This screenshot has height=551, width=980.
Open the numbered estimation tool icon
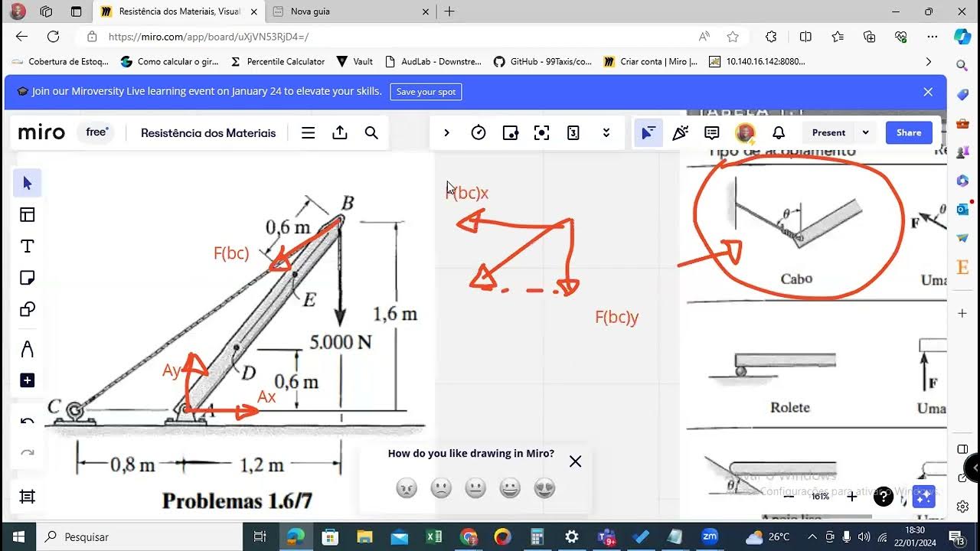[x=573, y=133]
